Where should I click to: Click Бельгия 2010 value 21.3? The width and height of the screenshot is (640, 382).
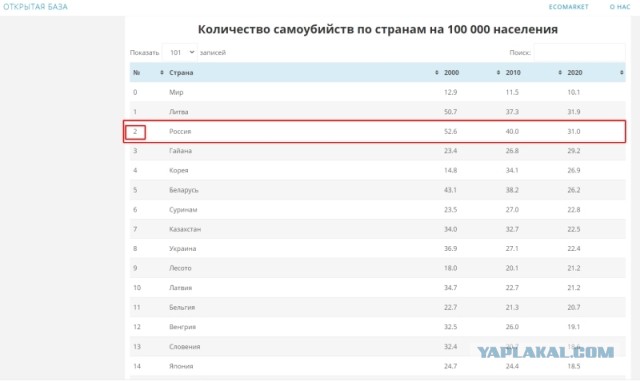pos(512,307)
